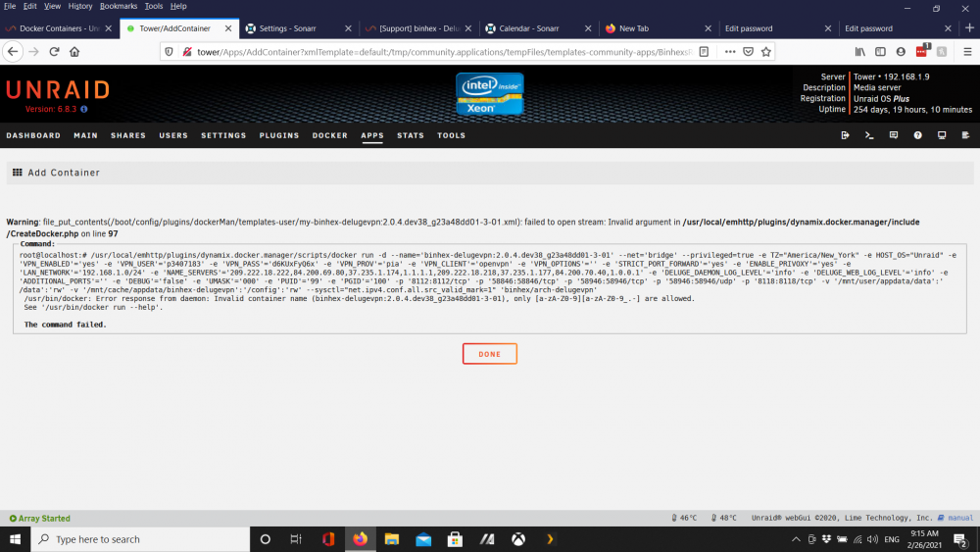The image size is (980, 552).
Task: Open the Plugins page
Action: point(279,135)
